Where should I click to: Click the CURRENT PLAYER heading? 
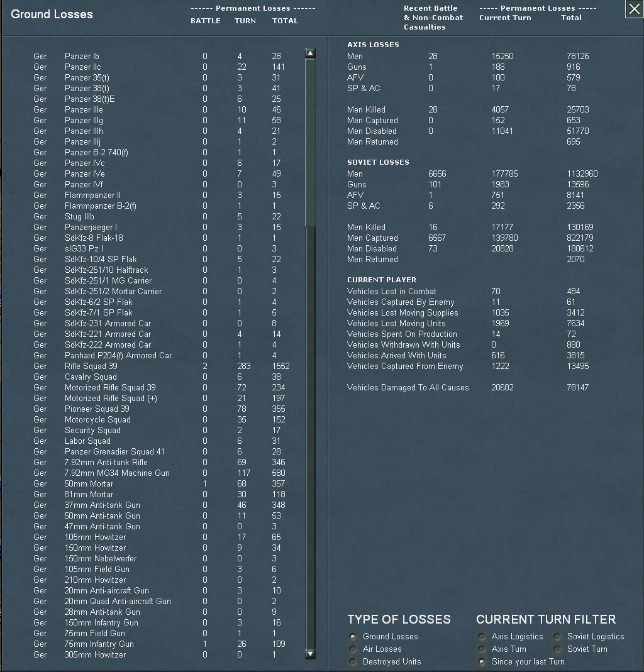[382, 280]
